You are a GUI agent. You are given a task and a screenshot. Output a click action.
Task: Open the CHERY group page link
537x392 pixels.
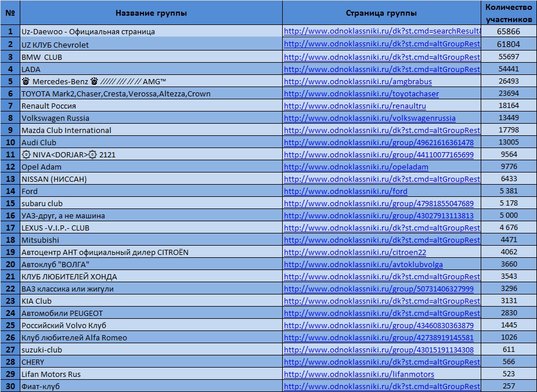tap(382, 362)
